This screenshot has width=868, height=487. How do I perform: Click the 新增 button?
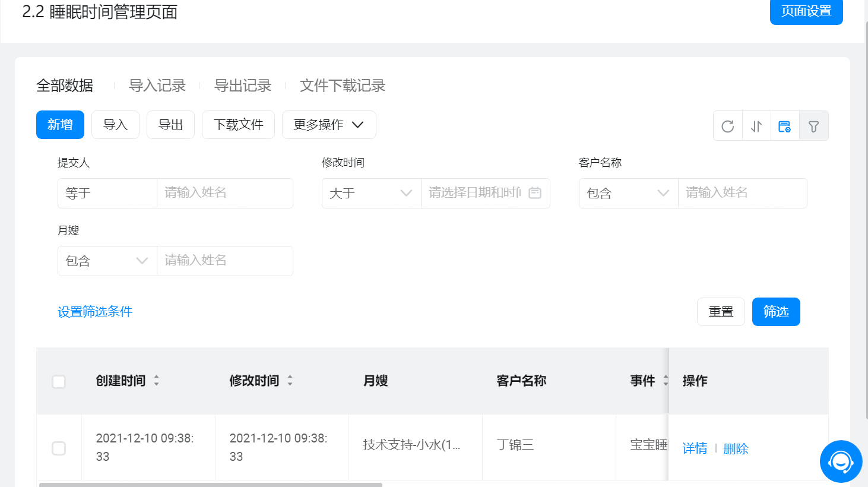point(60,125)
